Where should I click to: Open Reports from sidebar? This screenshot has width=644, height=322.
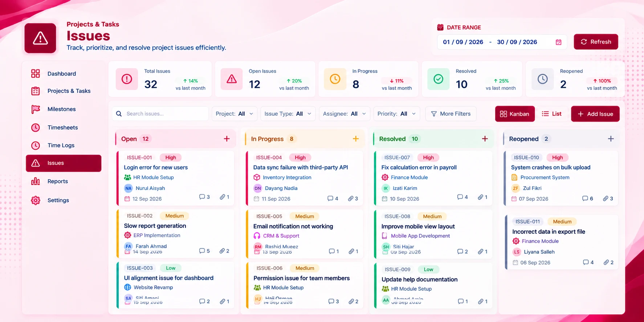tap(64, 181)
